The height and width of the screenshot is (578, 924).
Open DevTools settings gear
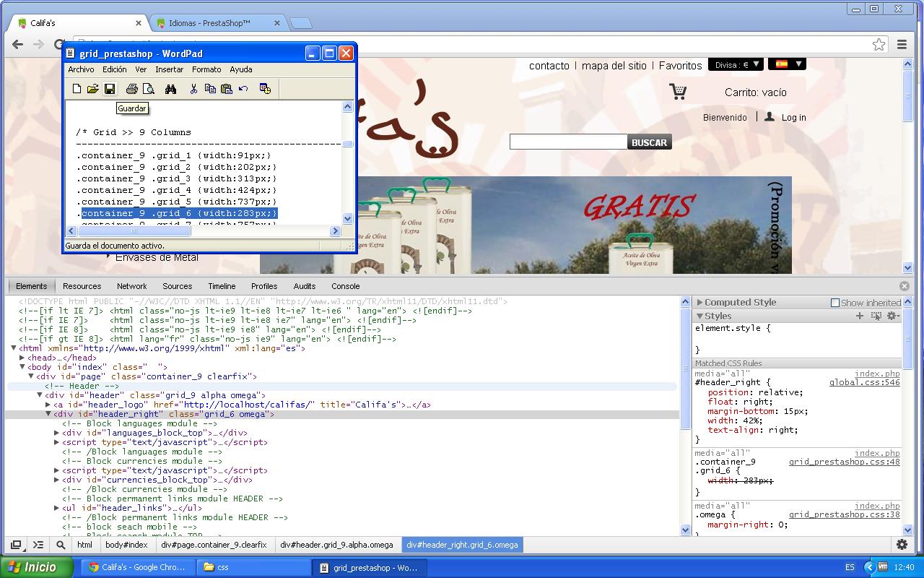point(902,545)
